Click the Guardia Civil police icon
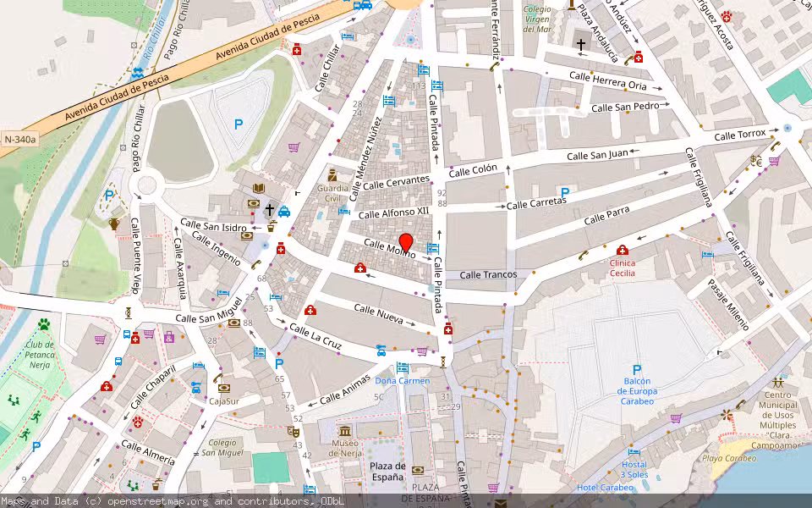Viewport: 812px width, 508px height. [332, 174]
